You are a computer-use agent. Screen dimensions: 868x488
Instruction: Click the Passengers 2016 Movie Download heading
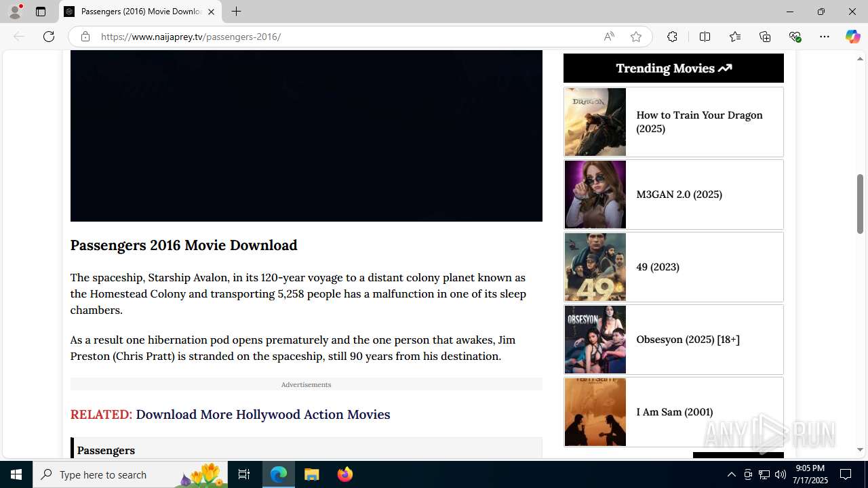coord(184,245)
